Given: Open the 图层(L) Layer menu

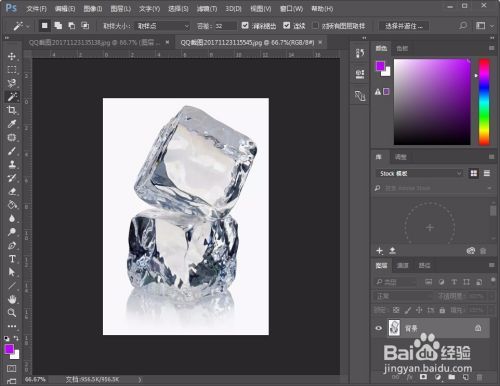Looking at the screenshot, I should point(121,9).
